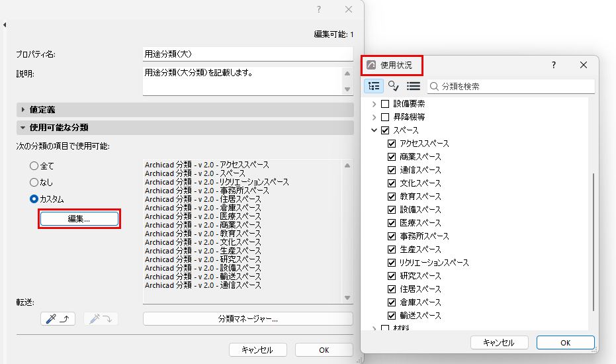Uncheck アクセススペース checkbox
This screenshot has height=364, width=616.
(391, 144)
